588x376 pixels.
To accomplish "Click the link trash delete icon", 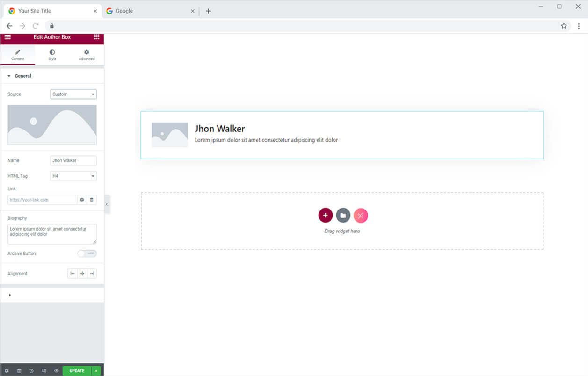I will tap(92, 200).
